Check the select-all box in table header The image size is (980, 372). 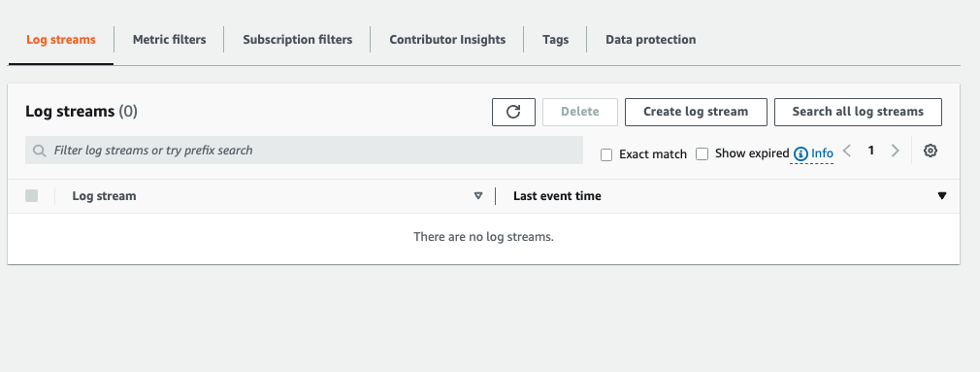tap(31, 195)
